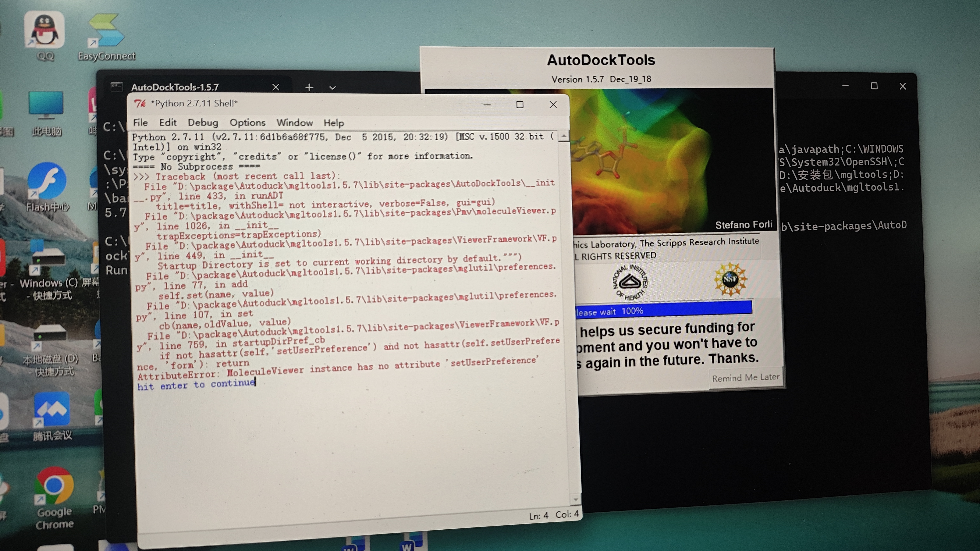The width and height of the screenshot is (980, 551).
Task: Open the Options menu in Python Shell
Action: pos(247,122)
